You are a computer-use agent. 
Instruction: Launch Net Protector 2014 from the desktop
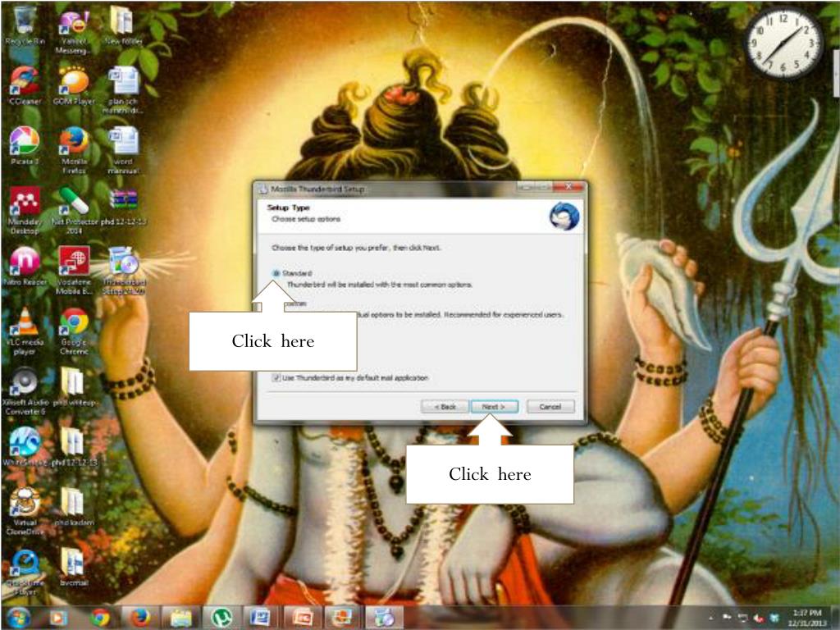(x=74, y=211)
